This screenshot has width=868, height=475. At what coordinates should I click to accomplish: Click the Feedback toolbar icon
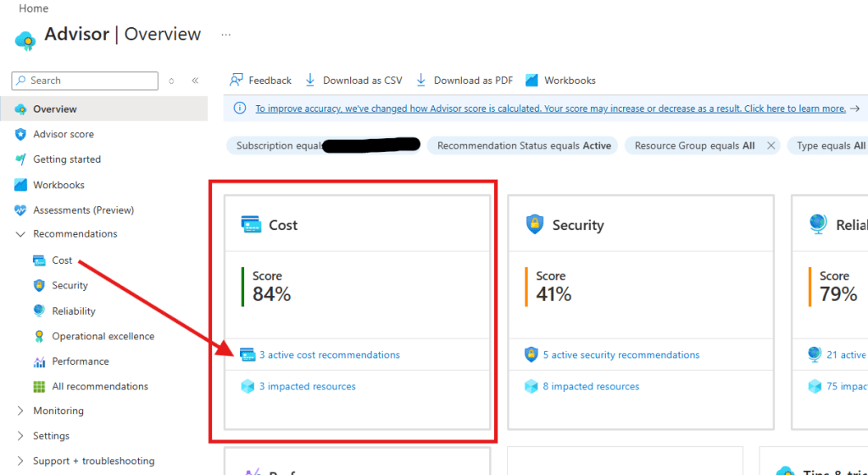237,81
